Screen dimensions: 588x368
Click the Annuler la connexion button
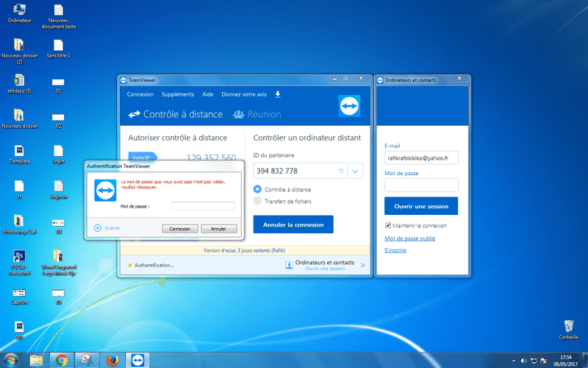293,224
